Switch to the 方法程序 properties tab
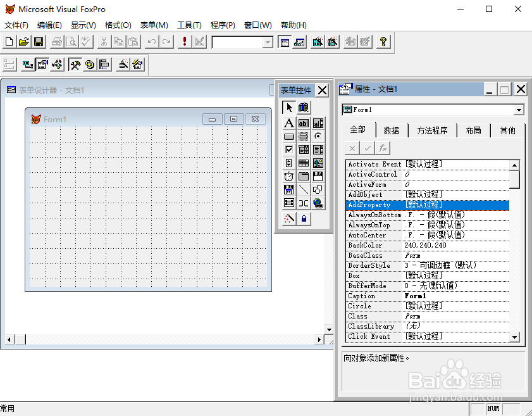532x416 pixels. [x=432, y=130]
